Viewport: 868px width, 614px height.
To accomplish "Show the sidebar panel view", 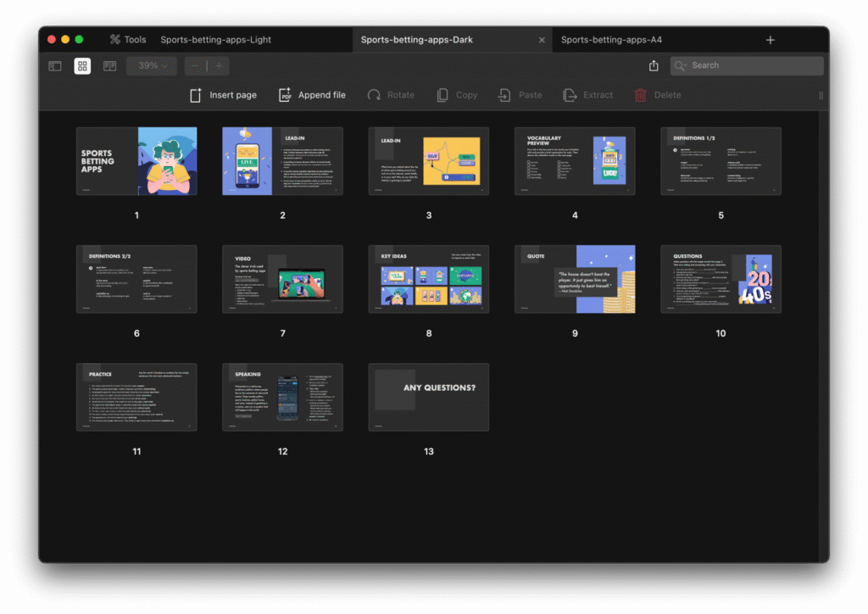I will pyautogui.click(x=55, y=66).
